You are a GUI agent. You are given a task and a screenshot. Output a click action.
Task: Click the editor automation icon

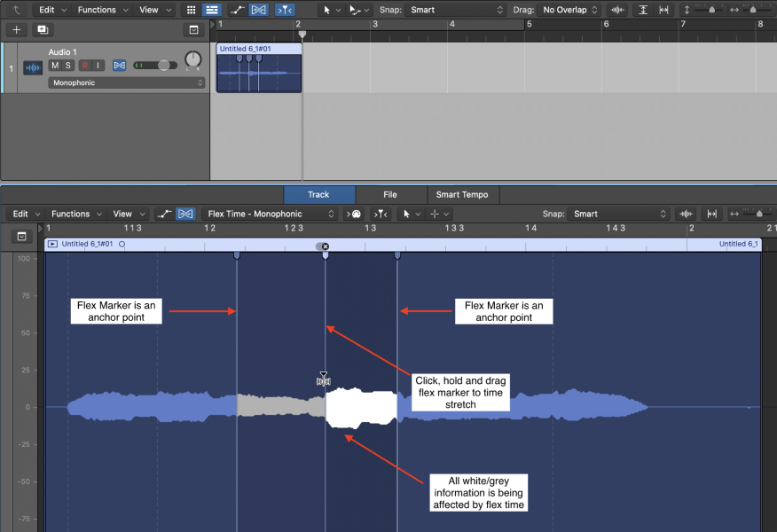[163, 214]
